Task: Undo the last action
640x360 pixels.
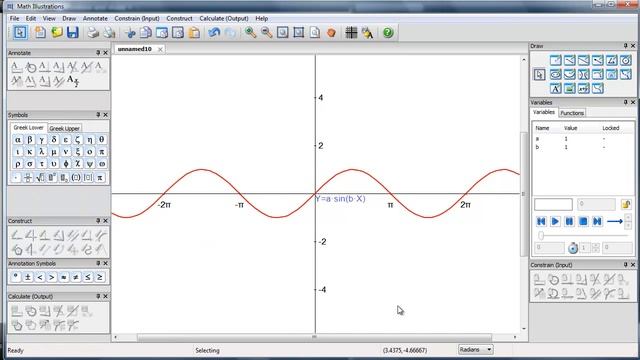Action: click(214, 32)
